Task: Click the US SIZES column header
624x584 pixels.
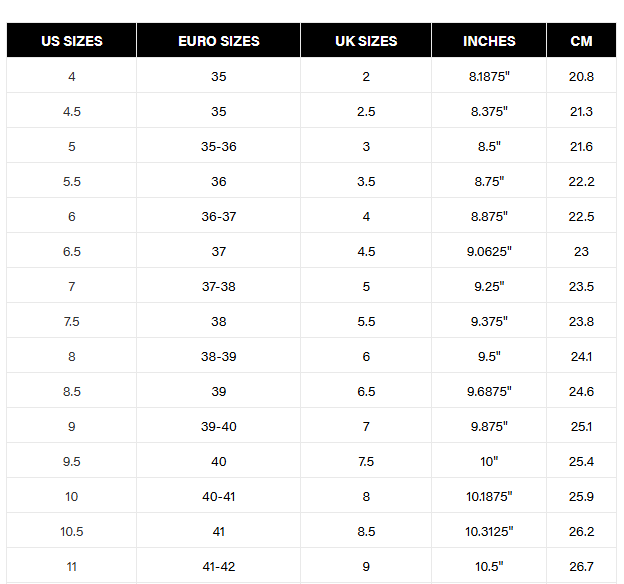Action: coord(72,41)
